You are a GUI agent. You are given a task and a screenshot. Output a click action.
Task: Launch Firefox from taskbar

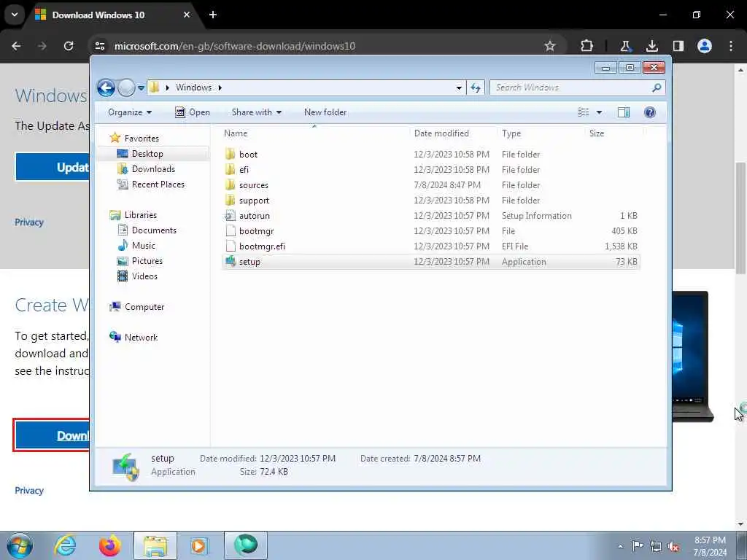coord(110,545)
